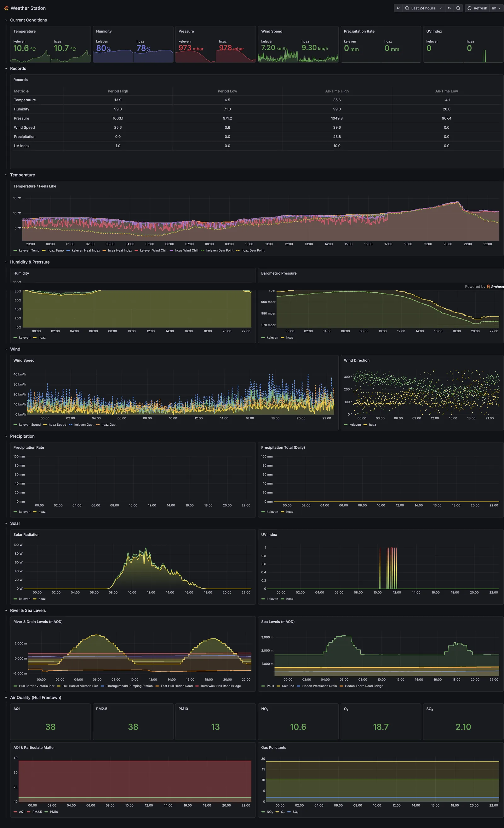Toggle Salt End series in Sea Levels

point(288,686)
